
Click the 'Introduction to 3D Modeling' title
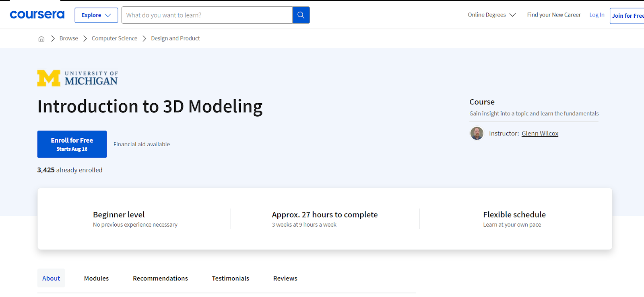[150, 107]
